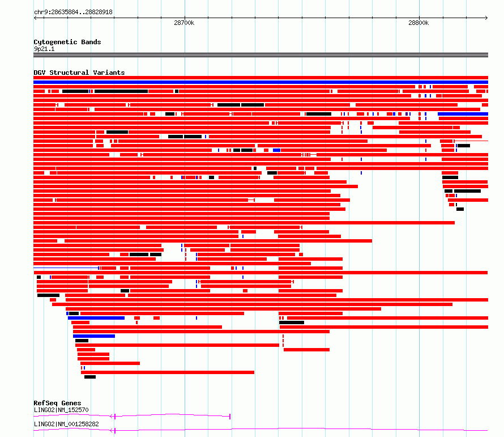Click the topmost full-width red DGV variant
This screenshot has height=437, width=504.
click(260, 78)
